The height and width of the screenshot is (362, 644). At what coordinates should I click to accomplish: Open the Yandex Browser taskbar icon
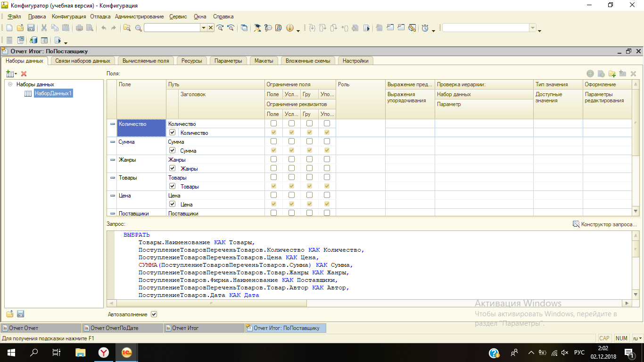click(x=104, y=353)
